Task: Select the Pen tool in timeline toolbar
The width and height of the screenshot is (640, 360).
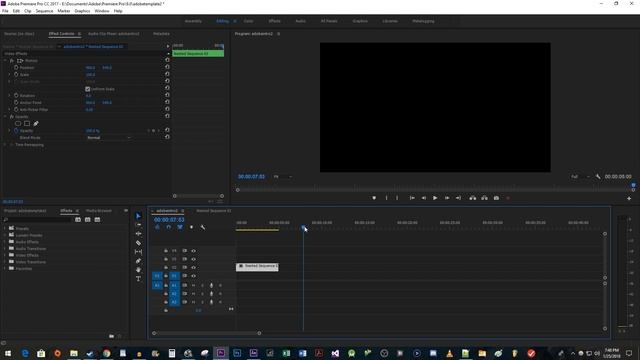Action: pyautogui.click(x=138, y=261)
